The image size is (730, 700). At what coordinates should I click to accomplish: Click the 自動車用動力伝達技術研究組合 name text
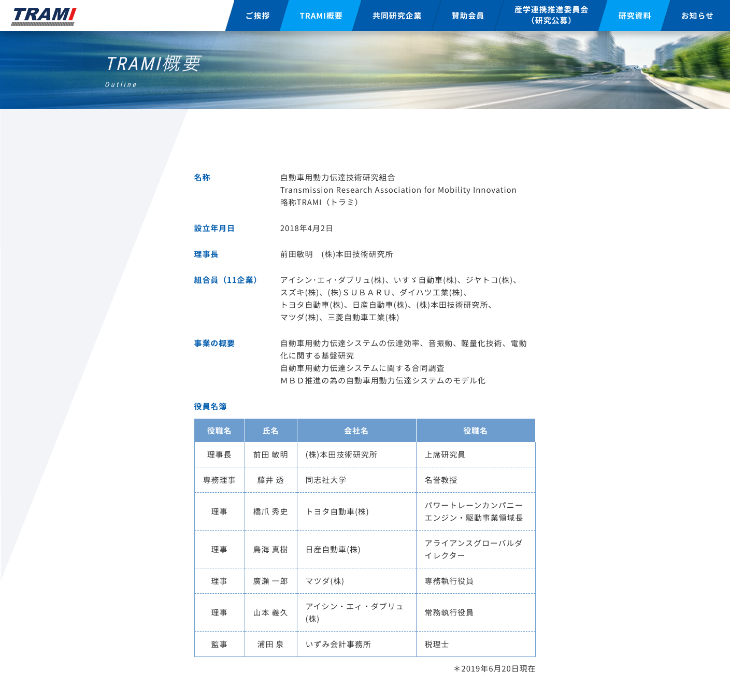click(x=338, y=177)
